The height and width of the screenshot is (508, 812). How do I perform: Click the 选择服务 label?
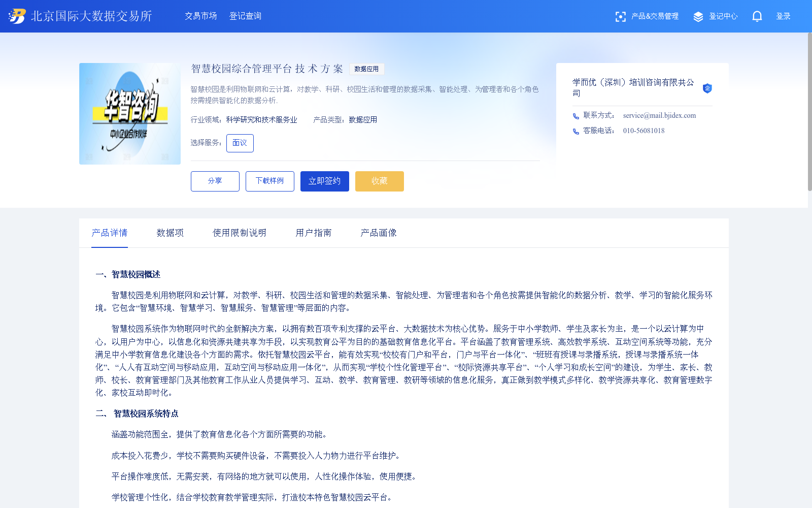[x=207, y=143]
